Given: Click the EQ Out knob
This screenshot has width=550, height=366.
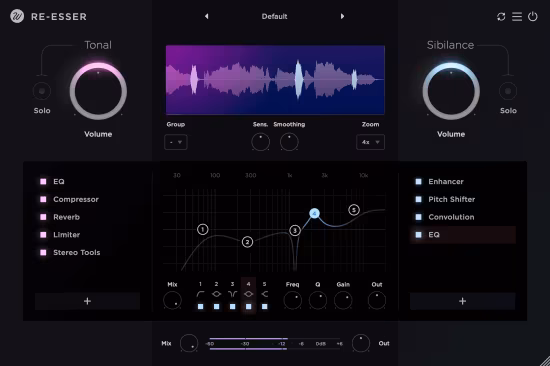Looking at the screenshot, I should (x=377, y=300).
